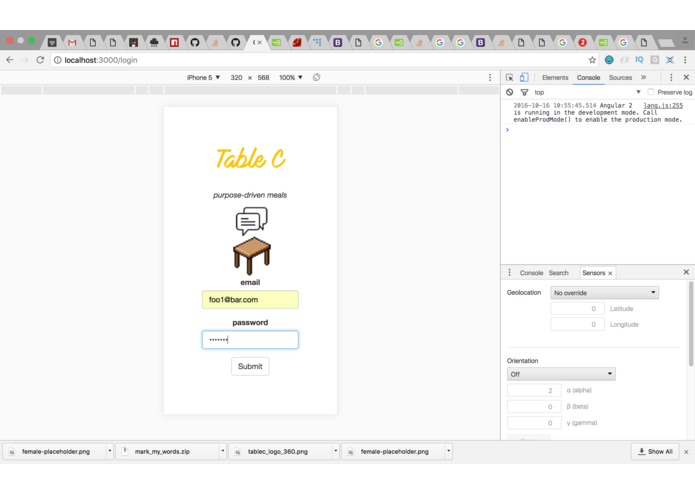Open the Geolocation No override dropdown
Screen dimensions: 695x494
coord(605,293)
